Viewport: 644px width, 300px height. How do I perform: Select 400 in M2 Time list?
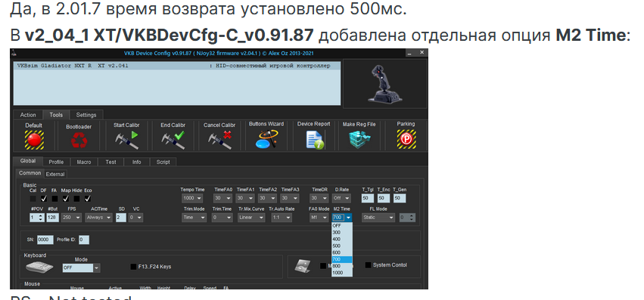(342, 239)
